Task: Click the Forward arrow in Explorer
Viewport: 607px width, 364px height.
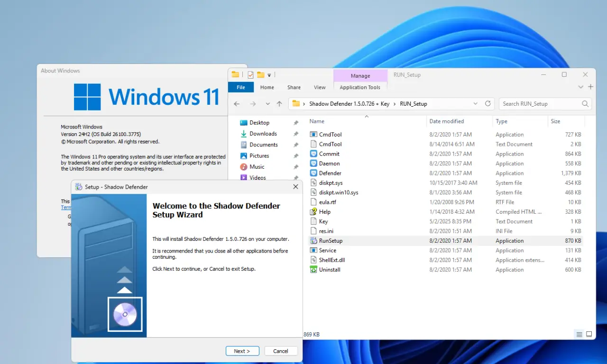Action: pyautogui.click(x=253, y=104)
